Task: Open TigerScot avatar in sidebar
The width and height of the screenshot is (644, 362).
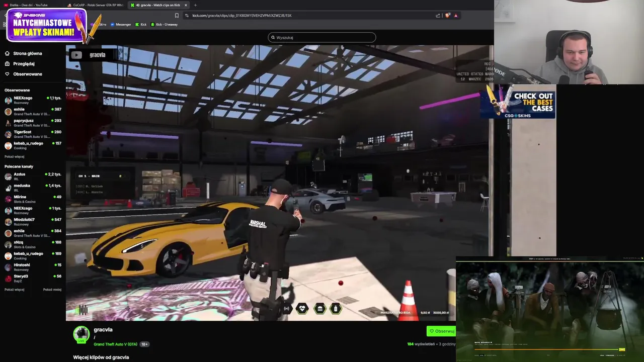Action: [x=8, y=134]
